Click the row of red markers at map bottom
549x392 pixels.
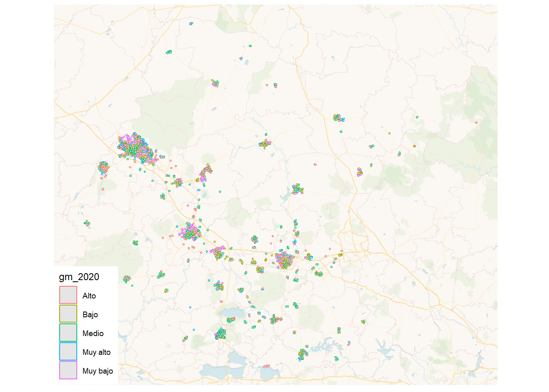(266, 366)
